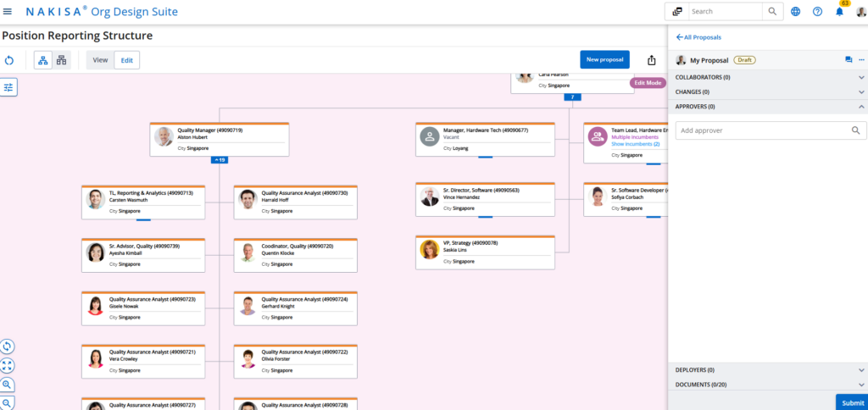Image resolution: width=868 pixels, height=410 pixels.
Task: Click the export share icon
Action: click(652, 60)
